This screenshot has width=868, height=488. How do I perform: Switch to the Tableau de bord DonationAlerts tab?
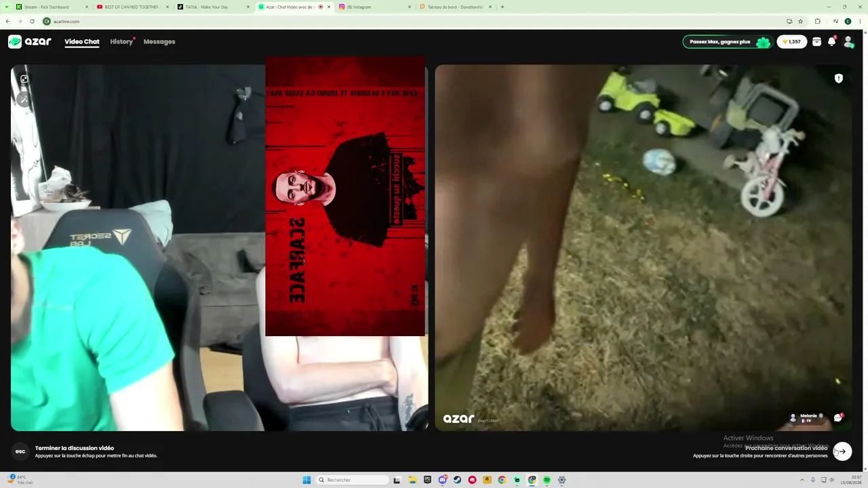(455, 7)
